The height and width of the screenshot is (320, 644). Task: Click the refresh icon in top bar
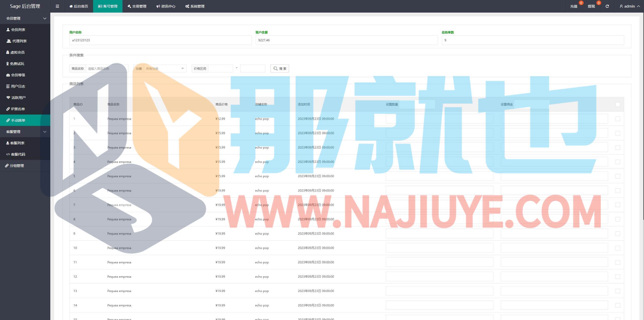coord(607,6)
